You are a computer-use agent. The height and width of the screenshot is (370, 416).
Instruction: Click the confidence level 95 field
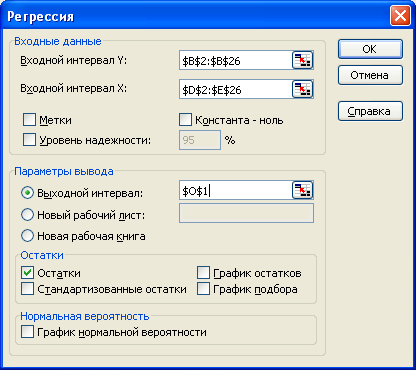tap(200, 140)
